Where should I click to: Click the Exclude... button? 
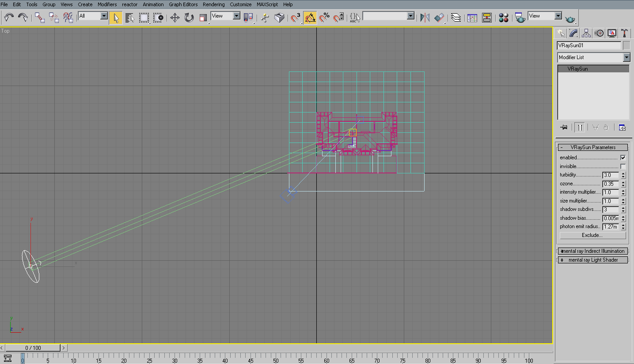point(592,236)
